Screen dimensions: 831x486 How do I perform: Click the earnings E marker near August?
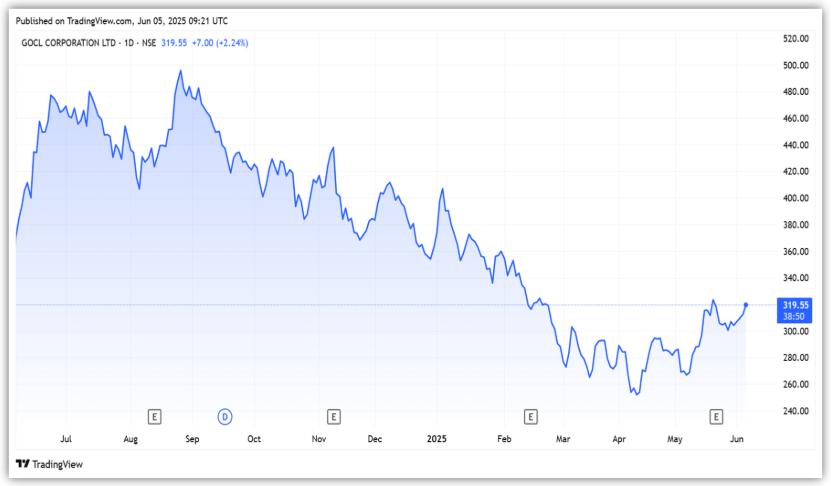coord(154,415)
